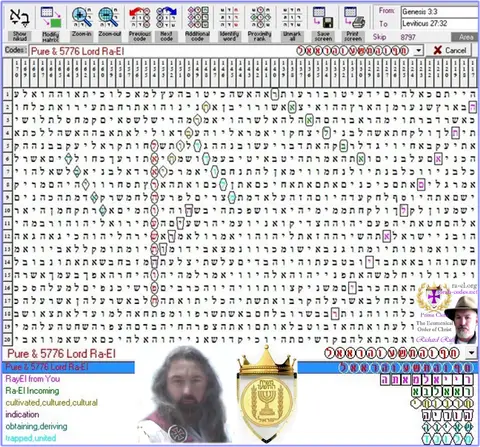The image size is (480, 447).
Task: Click the row 1 number header
Action: (7, 94)
